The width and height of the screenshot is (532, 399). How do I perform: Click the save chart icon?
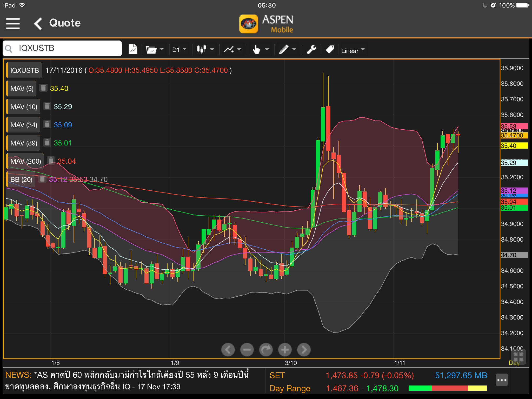[133, 49]
